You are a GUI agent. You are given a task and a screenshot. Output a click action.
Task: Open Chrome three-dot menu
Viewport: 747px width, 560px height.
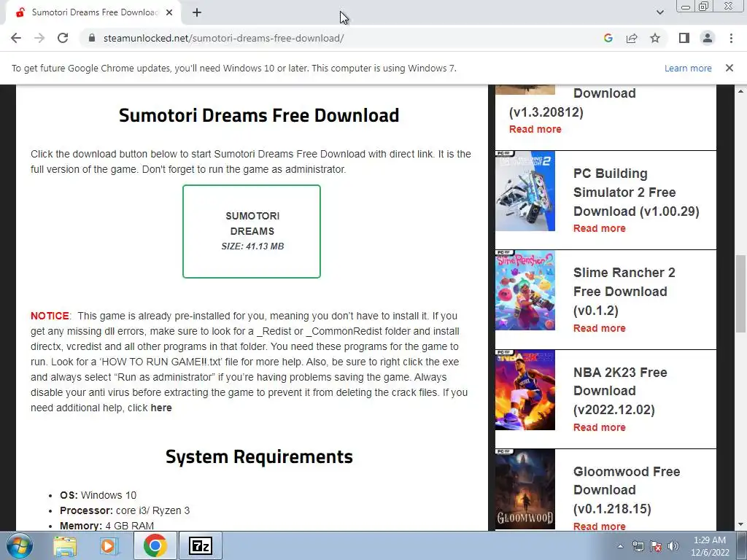731,38
